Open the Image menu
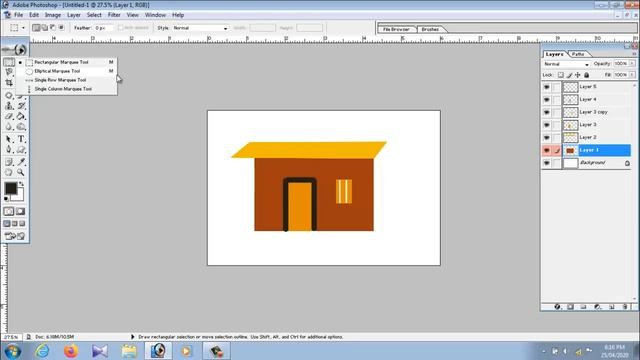The image size is (640, 360). pos(53,15)
